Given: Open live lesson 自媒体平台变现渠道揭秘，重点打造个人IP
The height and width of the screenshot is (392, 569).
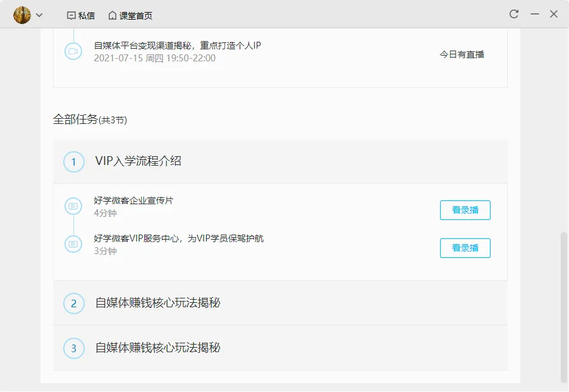Looking at the screenshot, I should click(x=178, y=46).
